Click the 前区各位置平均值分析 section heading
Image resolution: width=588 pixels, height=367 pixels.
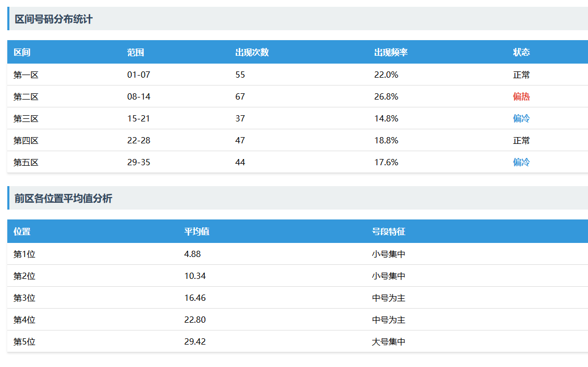click(x=63, y=199)
